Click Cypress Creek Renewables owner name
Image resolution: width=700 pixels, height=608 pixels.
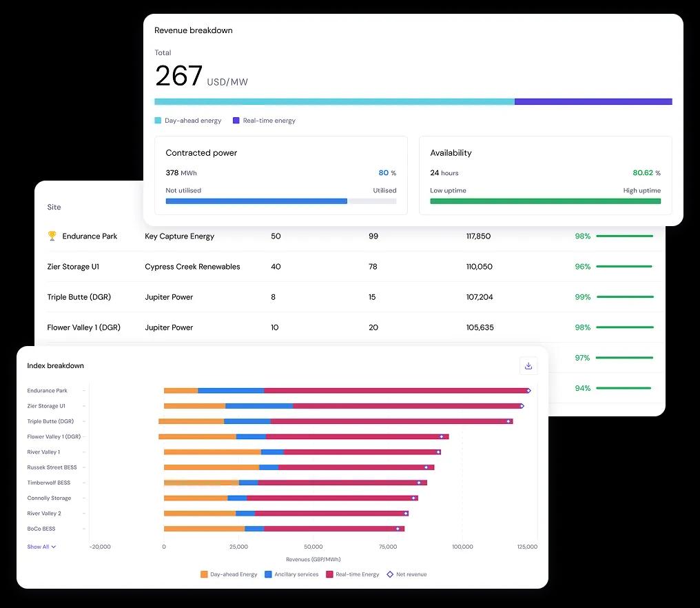192,267
